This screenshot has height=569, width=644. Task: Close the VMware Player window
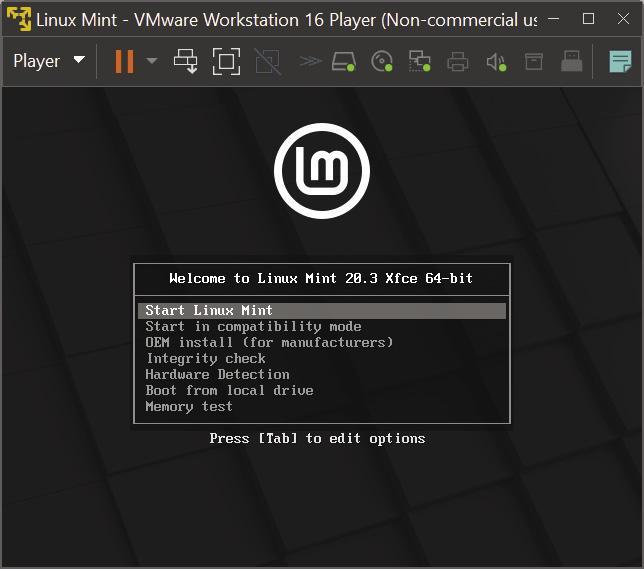pyautogui.click(x=623, y=18)
